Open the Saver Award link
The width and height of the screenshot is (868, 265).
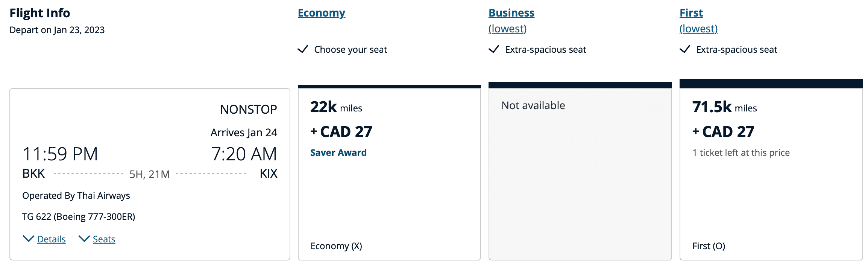pyautogui.click(x=338, y=152)
